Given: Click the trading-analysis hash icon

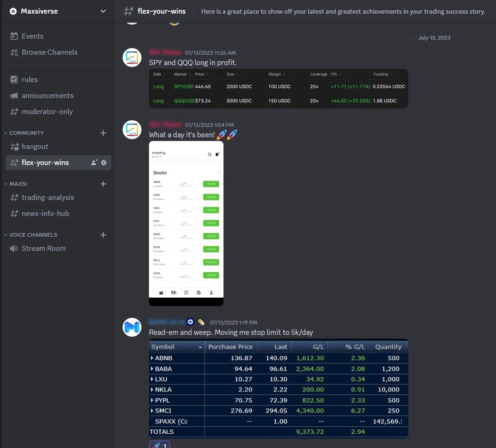Looking at the screenshot, I should (14, 198).
